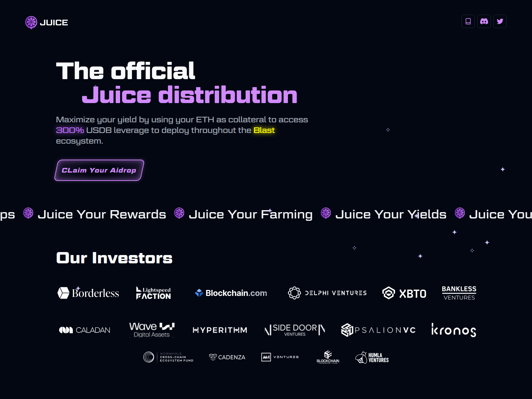Click the Claim Your Airdrop button
Viewport: 532px width, 399px height.
(98, 170)
